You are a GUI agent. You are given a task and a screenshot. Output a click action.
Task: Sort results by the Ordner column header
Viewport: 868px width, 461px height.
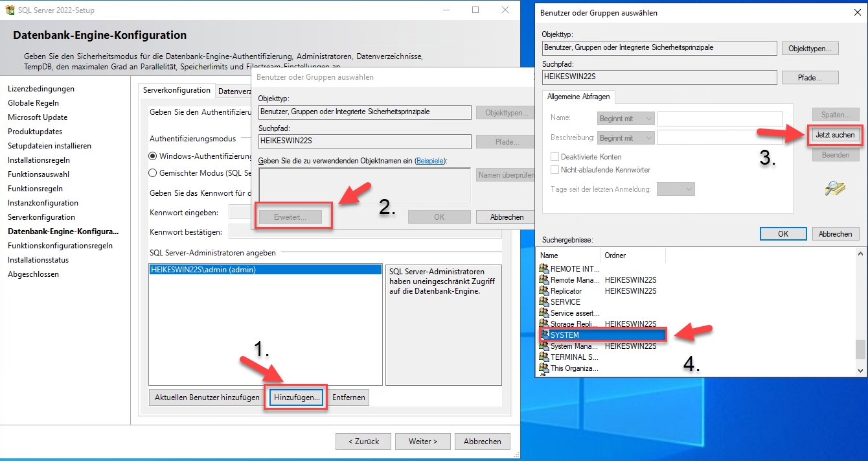click(x=634, y=255)
